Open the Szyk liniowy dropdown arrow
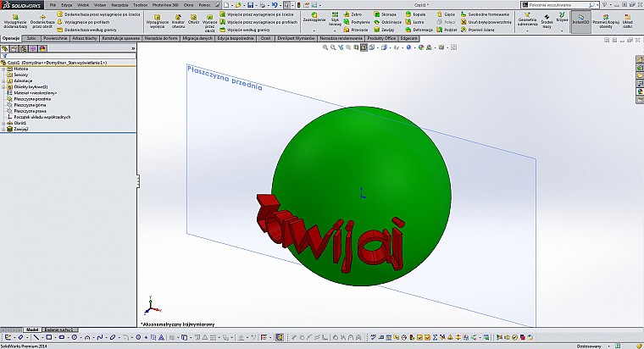 click(336, 30)
